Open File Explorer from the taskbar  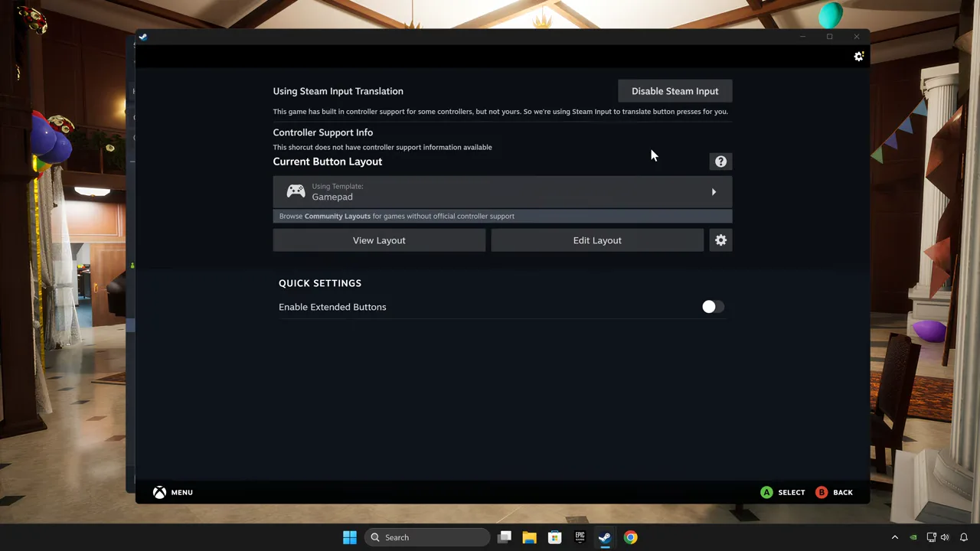pyautogui.click(x=529, y=537)
